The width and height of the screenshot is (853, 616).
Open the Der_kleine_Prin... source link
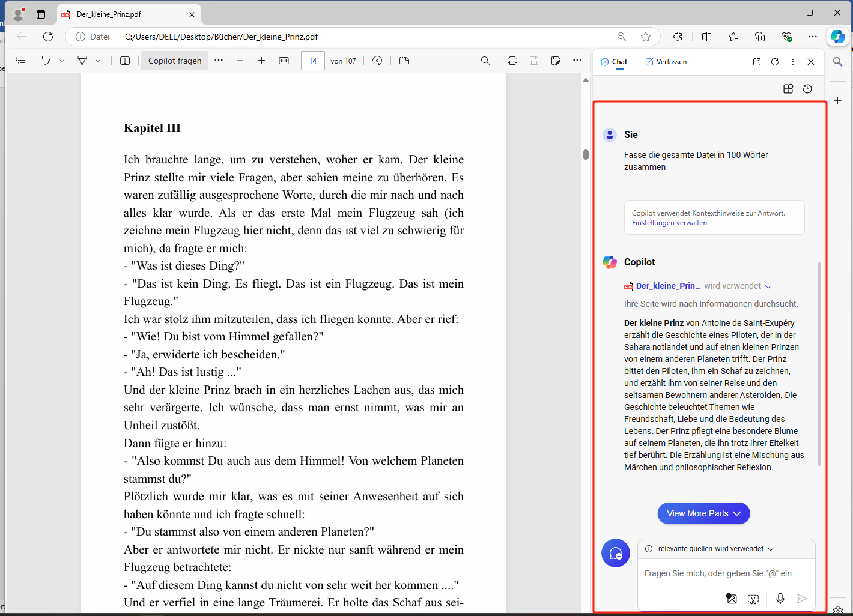coord(668,286)
